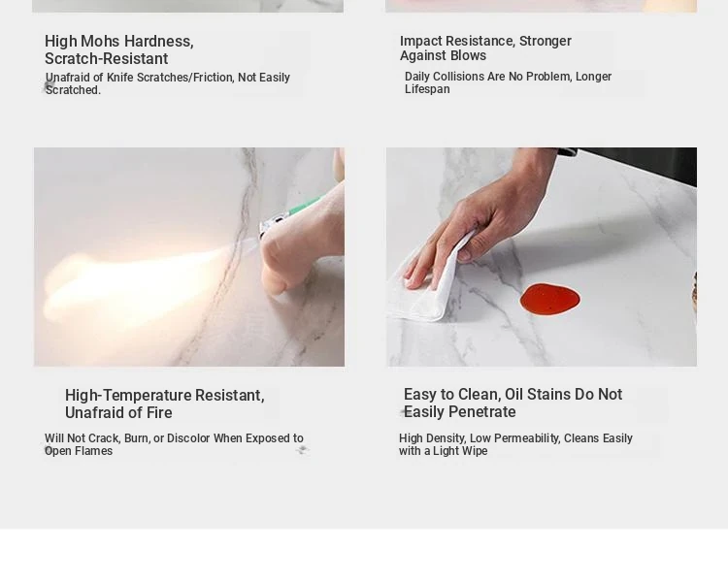Click the Unafraid of Knife Scratches description
The height and width of the screenshot is (582, 728).
point(168,83)
